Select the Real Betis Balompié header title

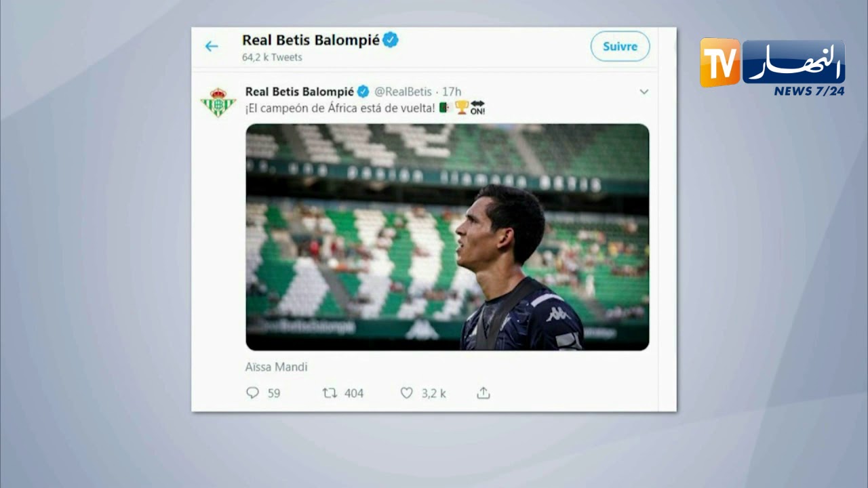[311, 40]
